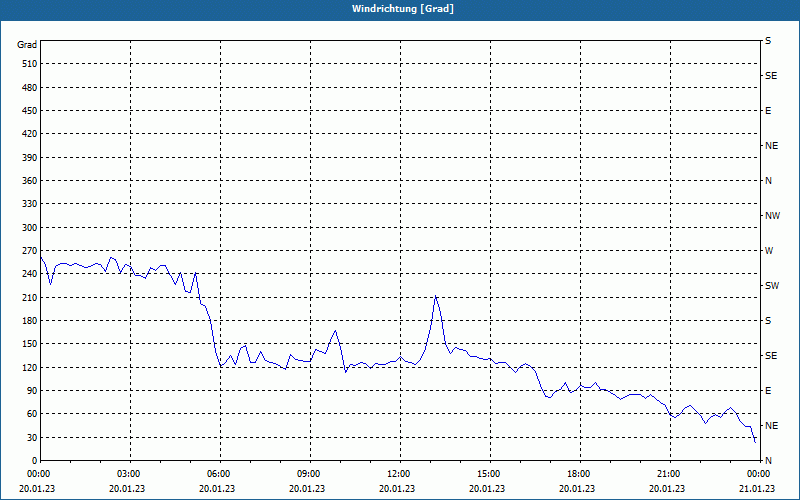This screenshot has width=800, height=500.
Task: Click the 'SE' compass label level with 120
Action: point(771,356)
